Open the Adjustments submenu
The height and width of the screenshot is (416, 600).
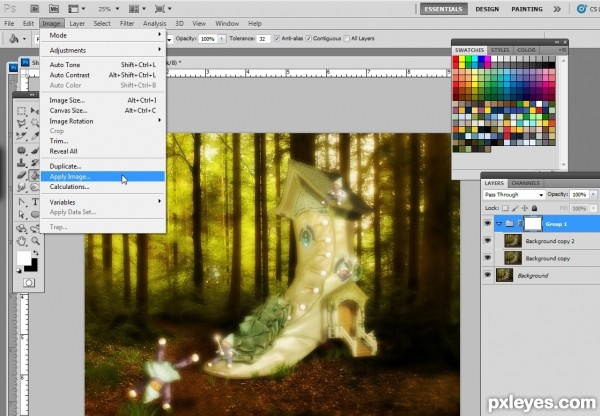pos(103,50)
